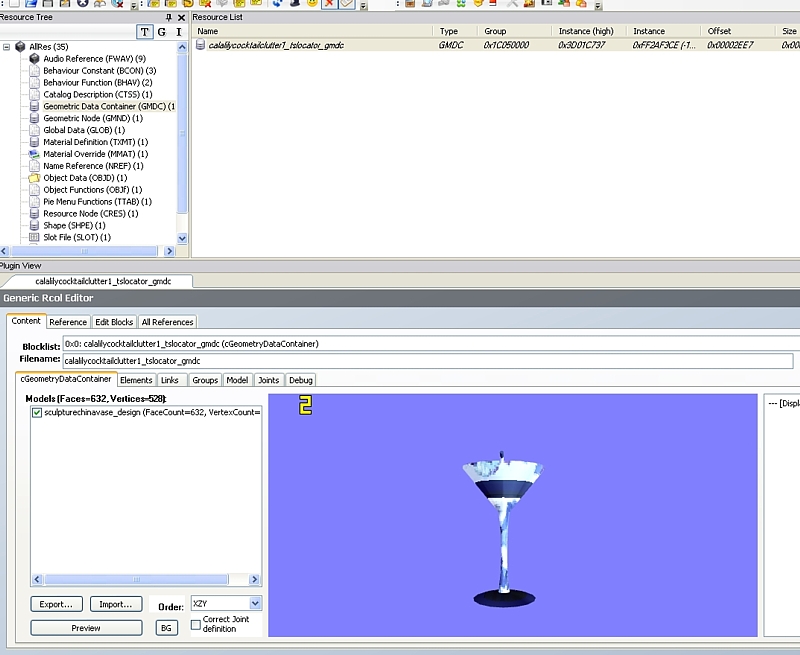Screen dimensions: 800x655
Task: Switch to the Edit Blocks tab
Action: tap(114, 322)
